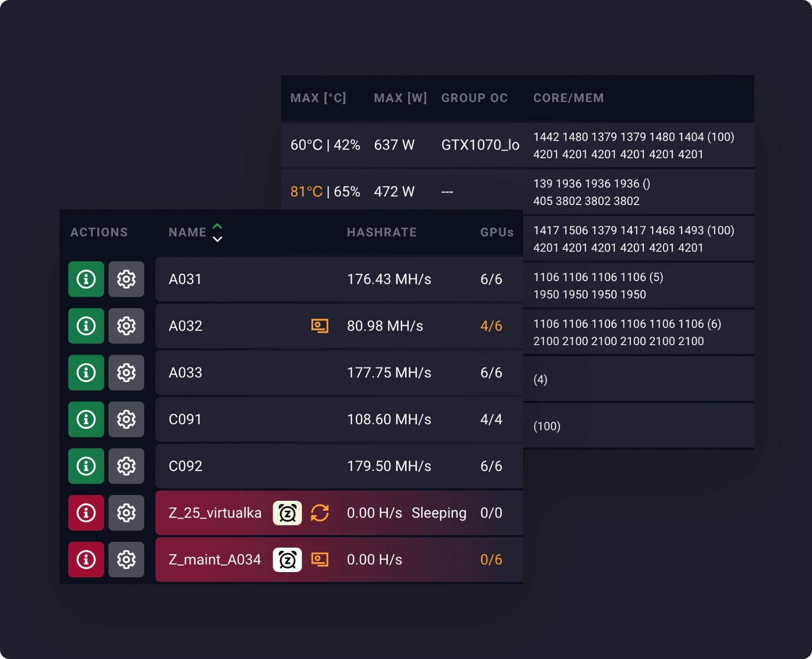Click the red info icon for Z_25_virtualka
Image resolution: width=812 pixels, height=659 pixels.
86,513
